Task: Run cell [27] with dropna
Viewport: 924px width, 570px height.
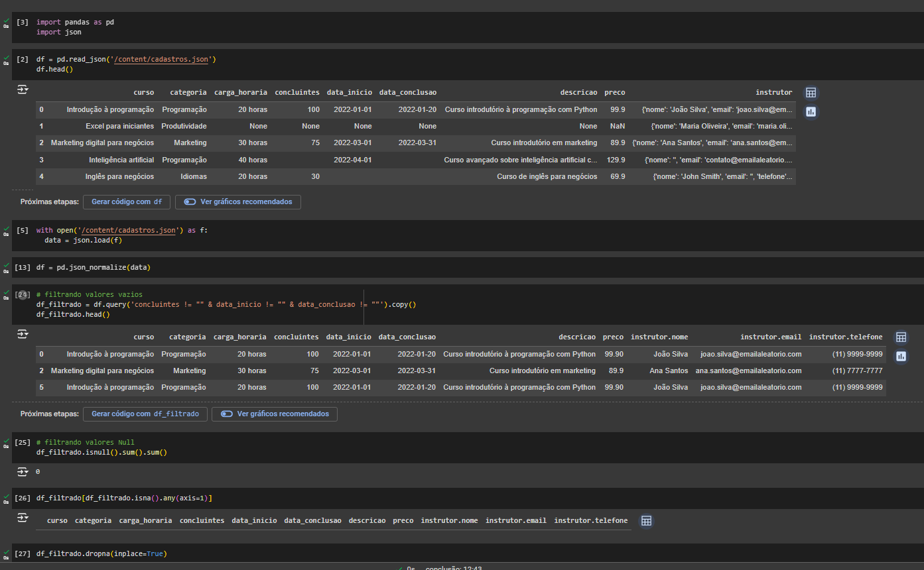Action: click(23, 553)
